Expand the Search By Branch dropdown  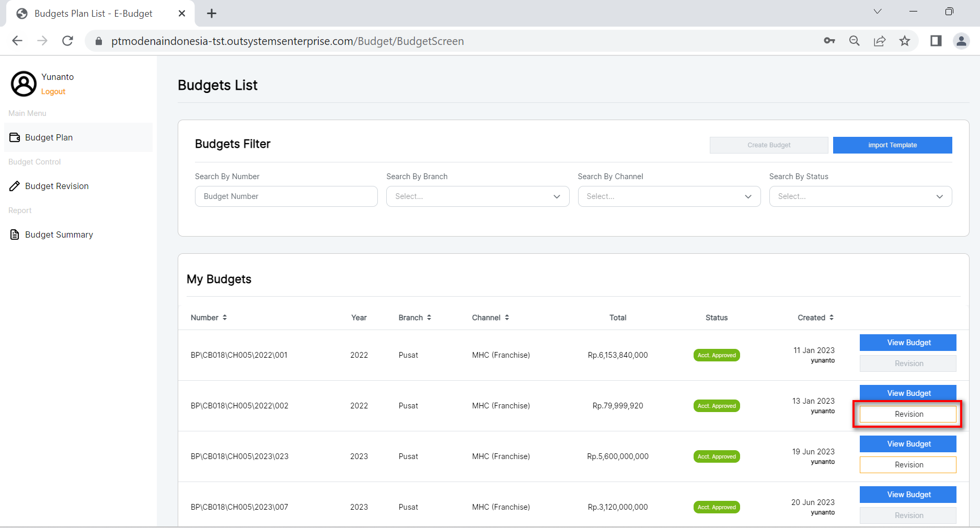477,196
